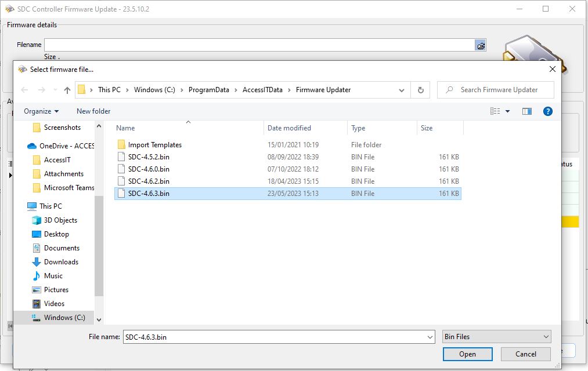The width and height of the screenshot is (588, 371).
Task: Go back using the back arrow
Action: click(x=25, y=90)
